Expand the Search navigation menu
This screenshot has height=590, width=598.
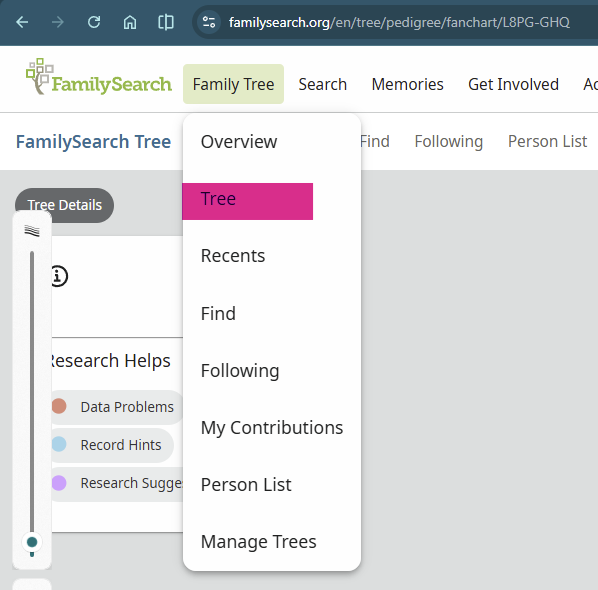323,84
